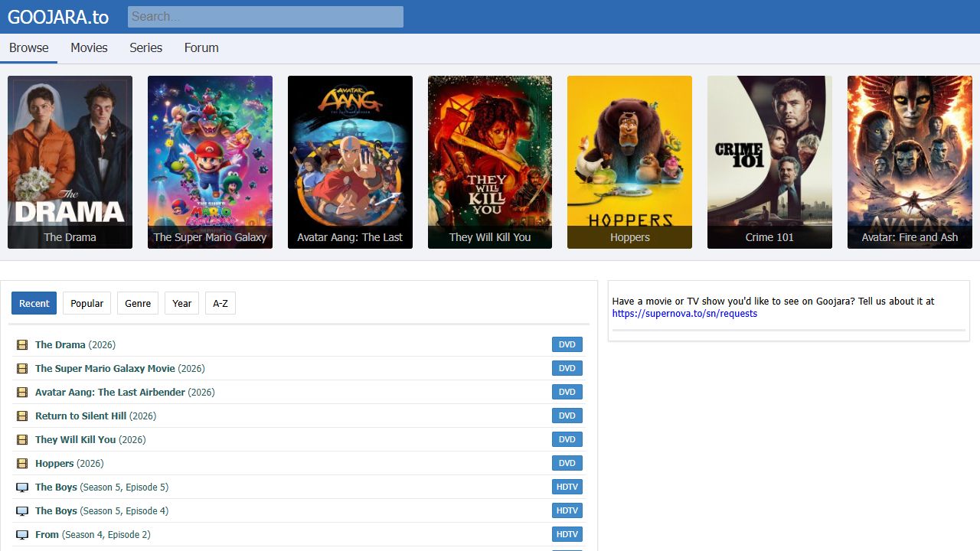Open Return to Silent Hill list link
The width and height of the screenshot is (980, 551).
[x=96, y=416]
